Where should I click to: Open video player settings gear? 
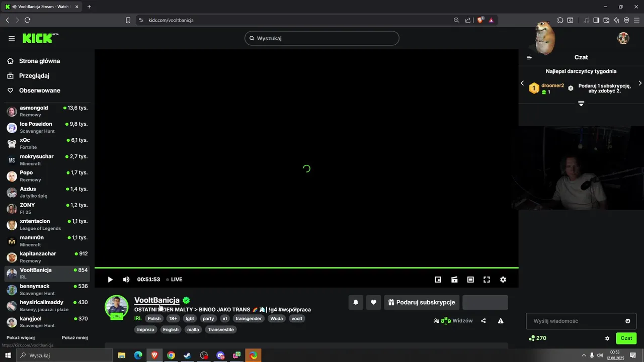point(503,280)
